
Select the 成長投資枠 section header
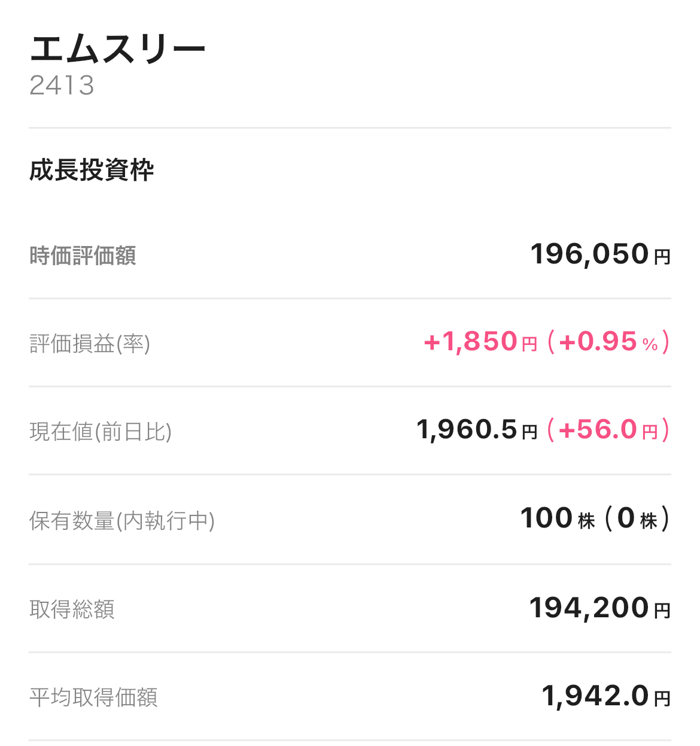coord(91,170)
